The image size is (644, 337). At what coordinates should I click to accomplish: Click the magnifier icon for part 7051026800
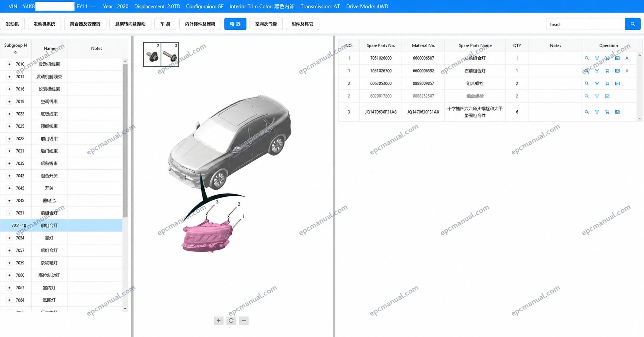[587, 58]
